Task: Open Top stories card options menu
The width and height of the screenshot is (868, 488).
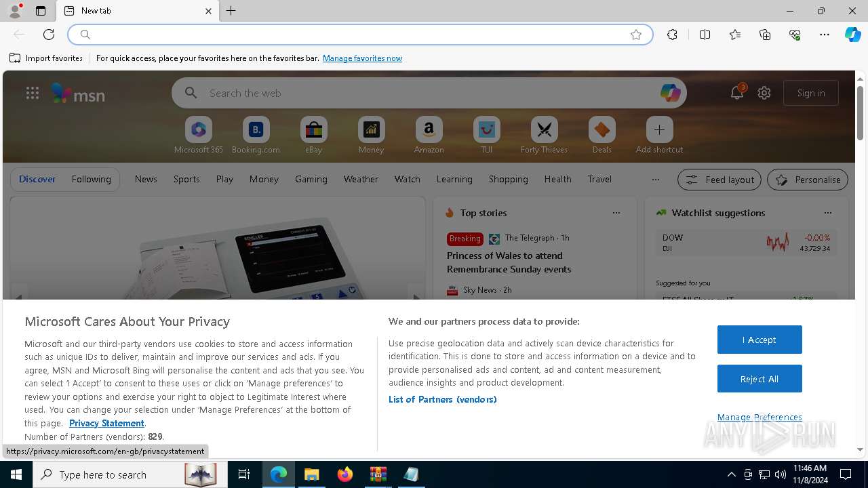Action: [x=616, y=213]
